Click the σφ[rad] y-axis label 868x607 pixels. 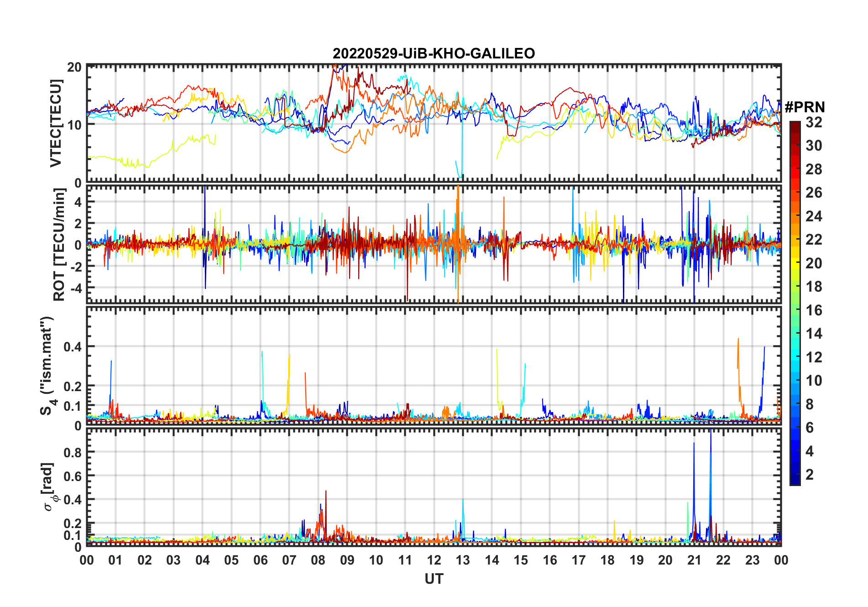tap(48, 487)
